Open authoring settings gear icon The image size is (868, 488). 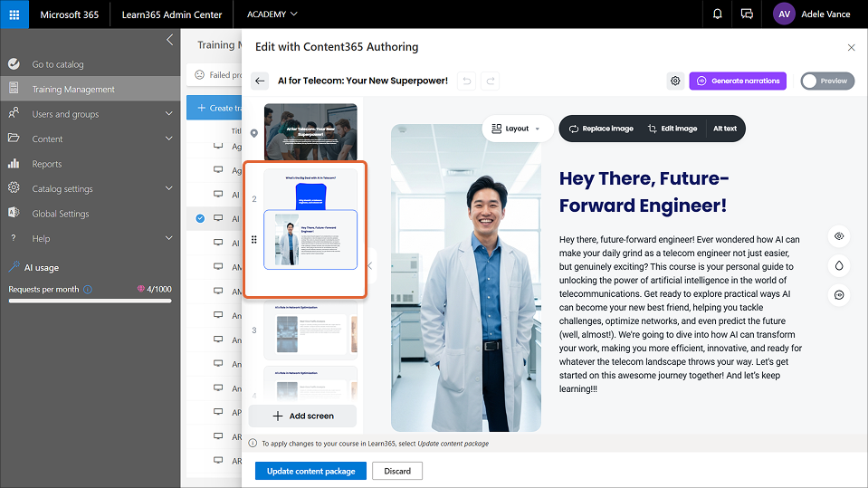click(675, 81)
